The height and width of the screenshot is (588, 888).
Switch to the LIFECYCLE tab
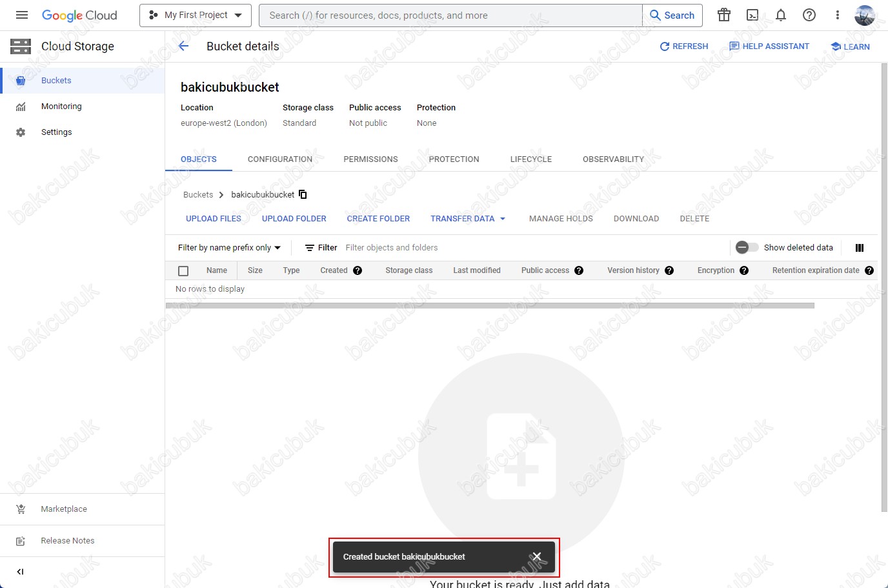click(x=531, y=159)
